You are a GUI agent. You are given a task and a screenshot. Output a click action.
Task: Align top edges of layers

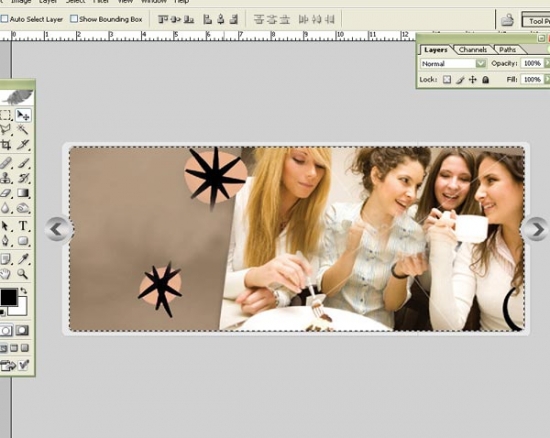click(x=163, y=19)
